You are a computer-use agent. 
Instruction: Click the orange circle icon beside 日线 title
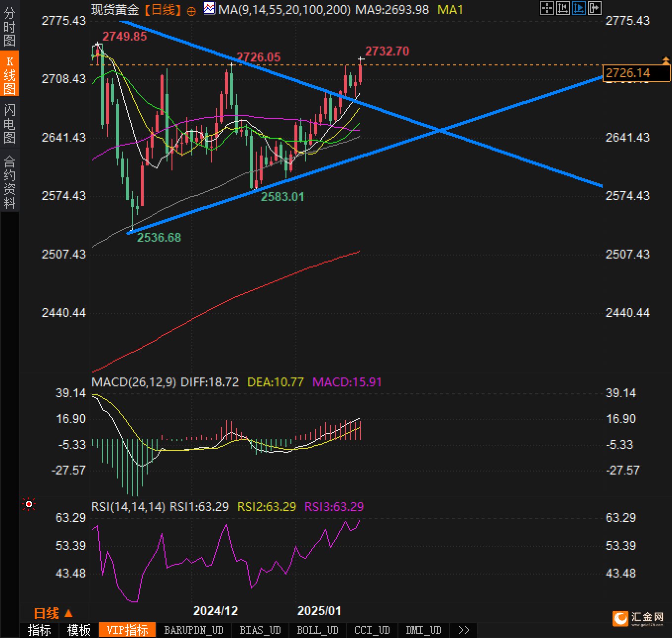(x=191, y=11)
